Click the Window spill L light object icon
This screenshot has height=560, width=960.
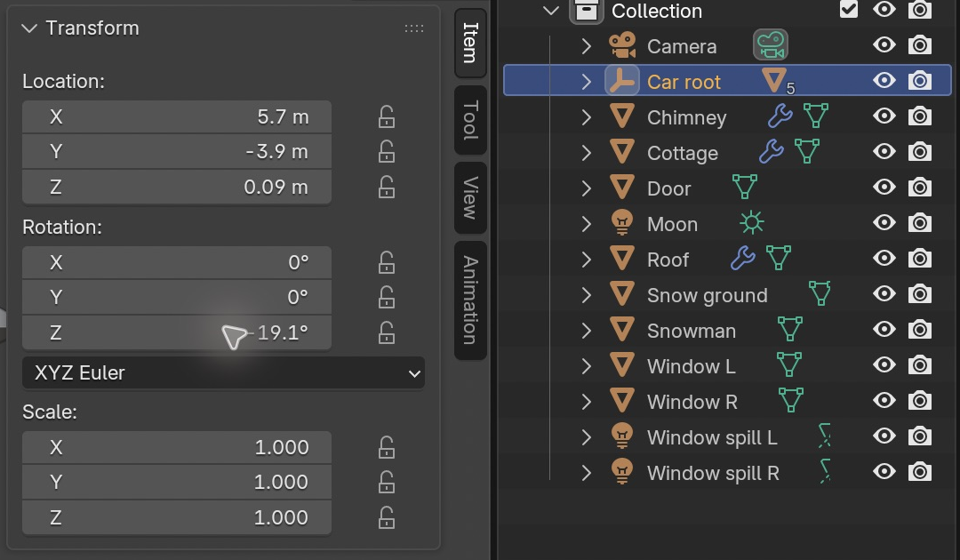(x=622, y=436)
